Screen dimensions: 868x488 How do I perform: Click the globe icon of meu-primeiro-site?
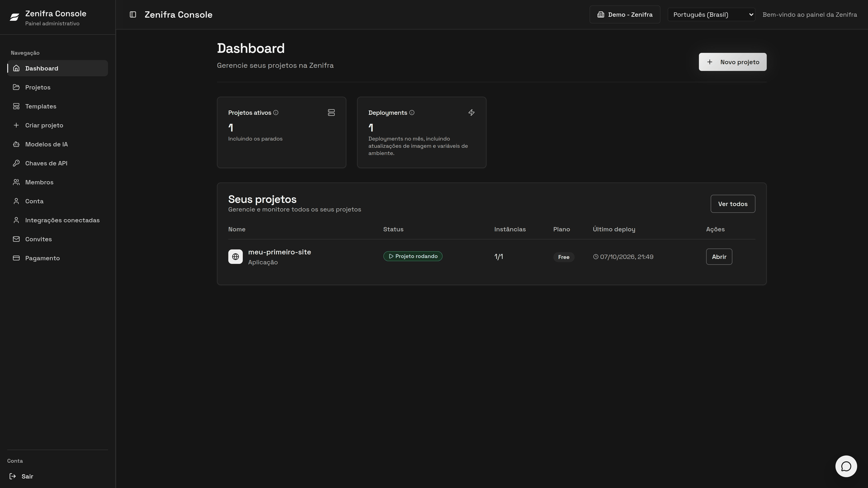pyautogui.click(x=236, y=257)
